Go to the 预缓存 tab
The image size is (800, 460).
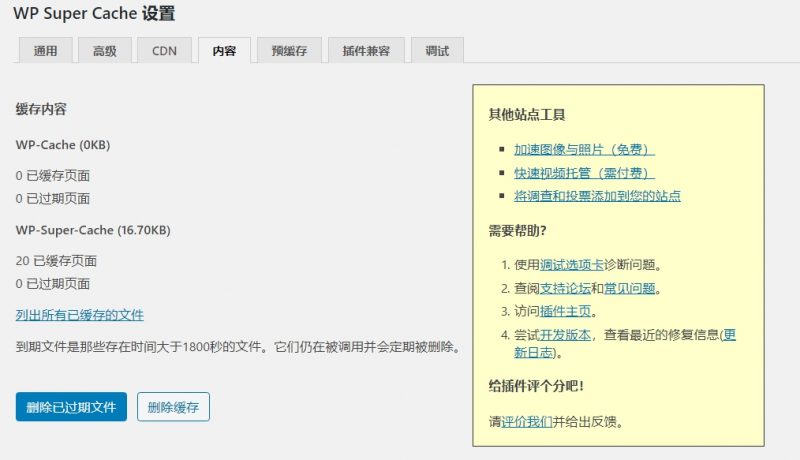click(289, 50)
